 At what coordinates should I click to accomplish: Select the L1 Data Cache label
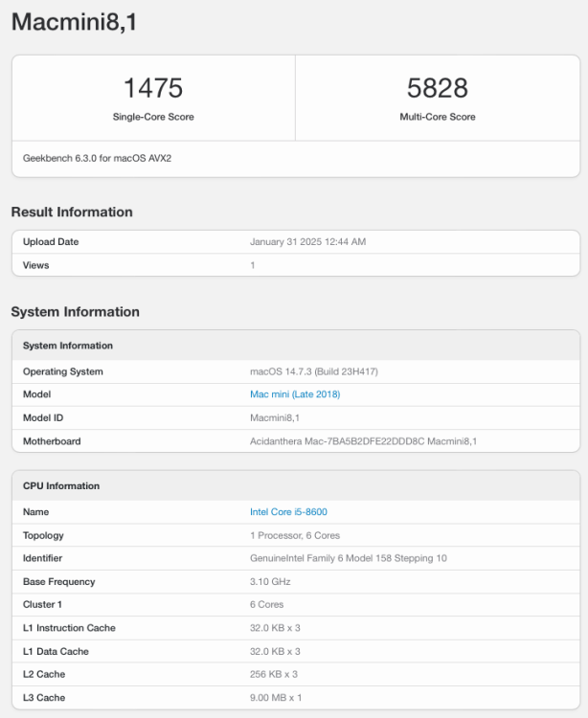click(56, 652)
